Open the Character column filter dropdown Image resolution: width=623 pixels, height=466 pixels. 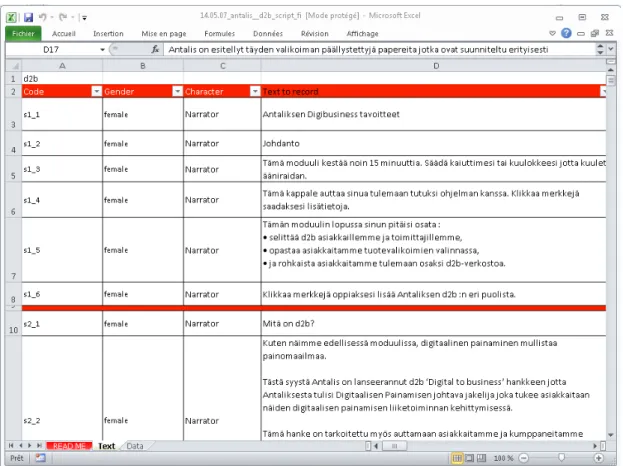pyautogui.click(x=255, y=92)
